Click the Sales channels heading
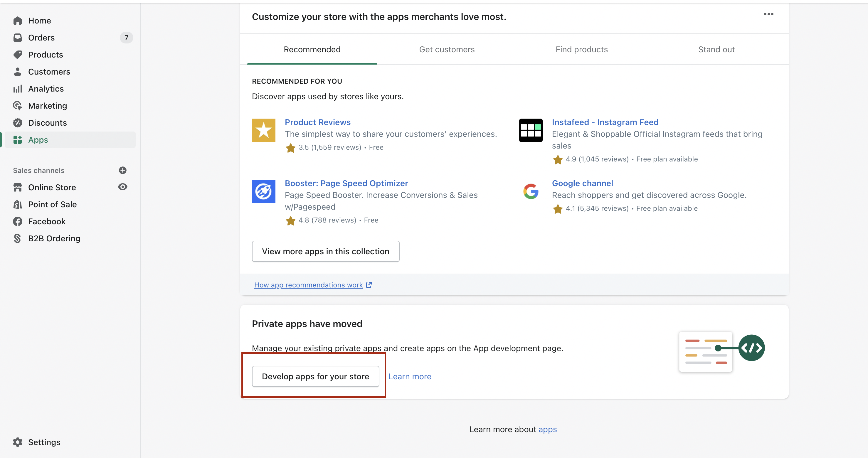The height and width of the screenshot is (458, 868). (x=39, y=170)
